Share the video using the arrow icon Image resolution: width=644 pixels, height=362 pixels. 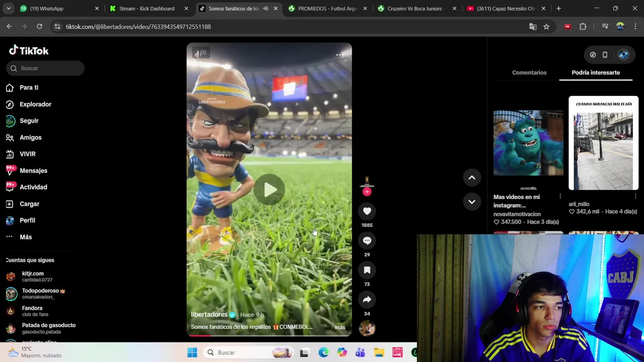pos(367,300)
